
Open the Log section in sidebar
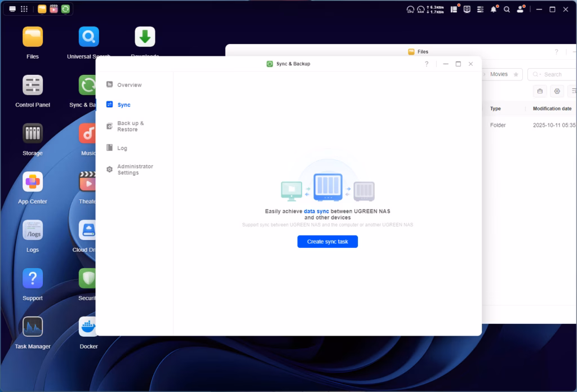122,148
